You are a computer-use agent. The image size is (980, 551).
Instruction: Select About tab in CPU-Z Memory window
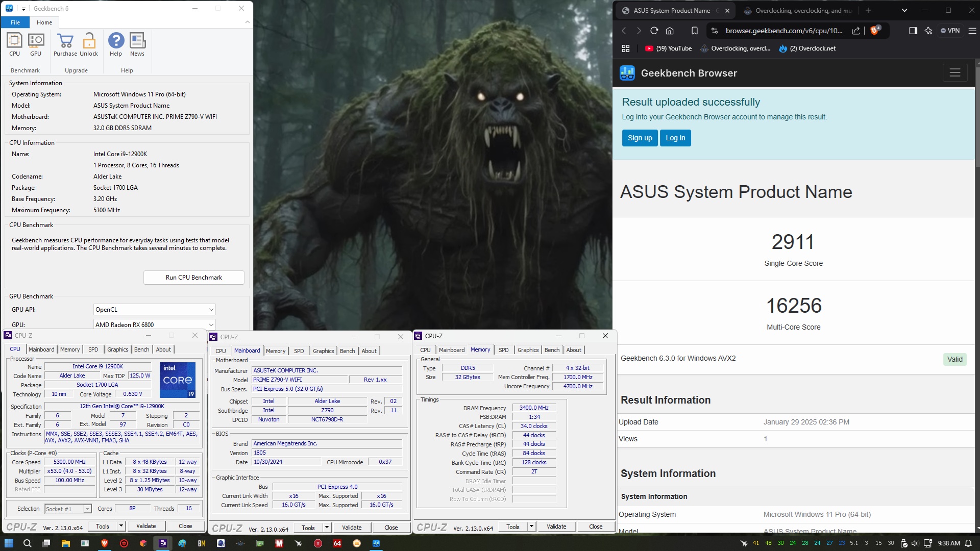574,350
